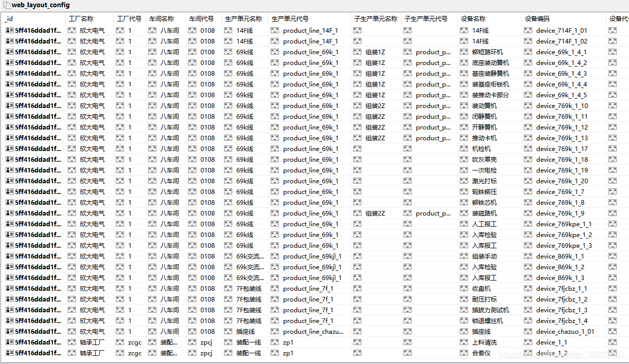
Task: Click the string type icon beside device_7fjcbz_1_4
Action: click(528, 321)
